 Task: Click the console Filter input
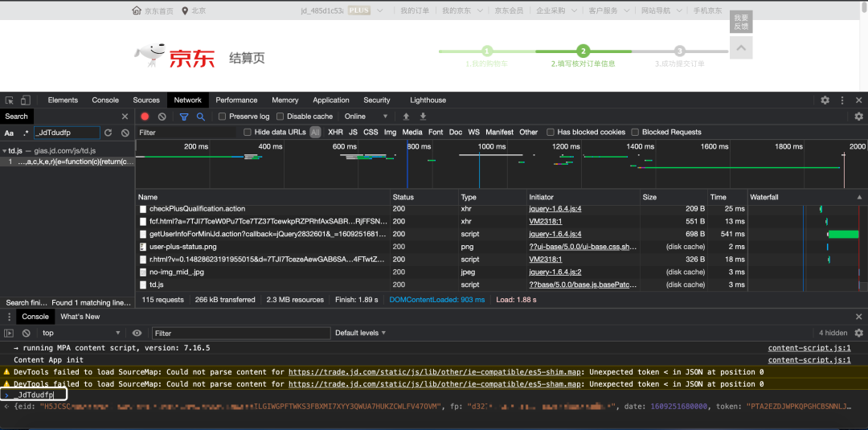click(241, 334)
